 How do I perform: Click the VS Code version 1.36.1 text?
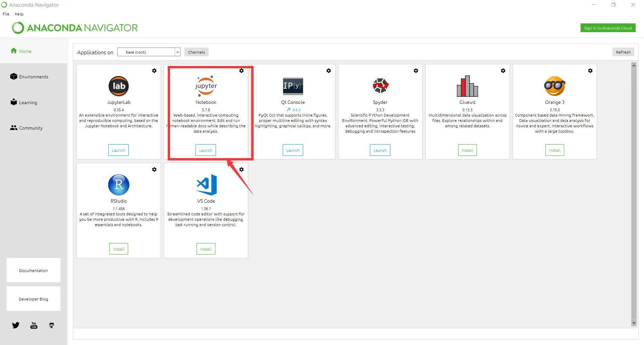206,209
